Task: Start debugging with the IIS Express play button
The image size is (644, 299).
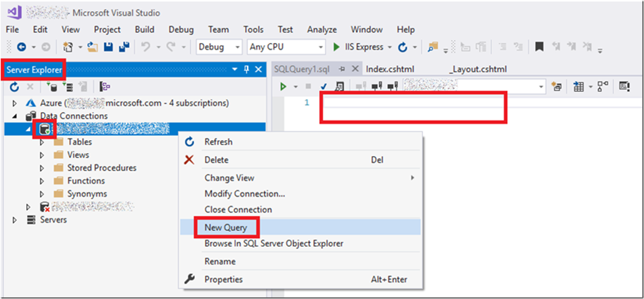Action: pyautogui.click(x=336, y=47)
